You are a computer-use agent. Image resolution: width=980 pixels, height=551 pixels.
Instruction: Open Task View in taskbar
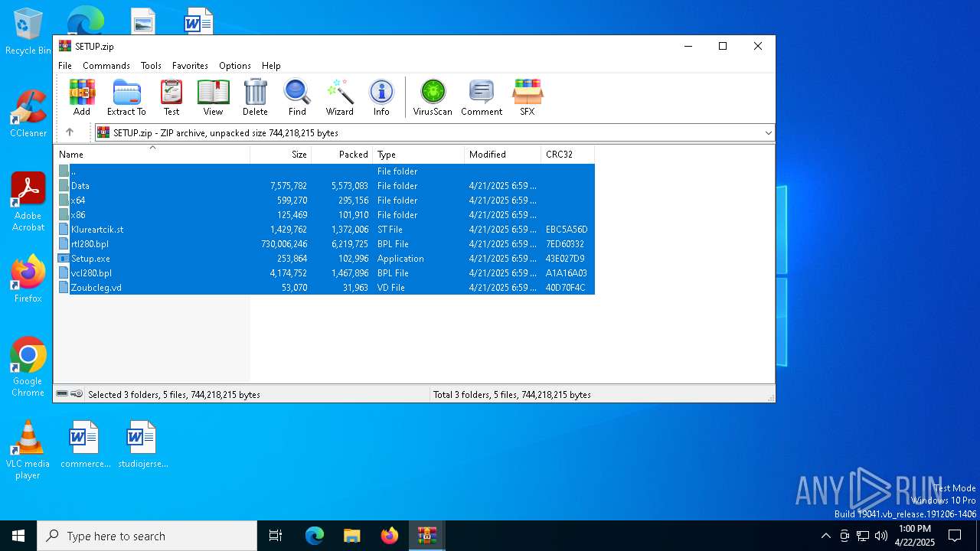[276, 536]
